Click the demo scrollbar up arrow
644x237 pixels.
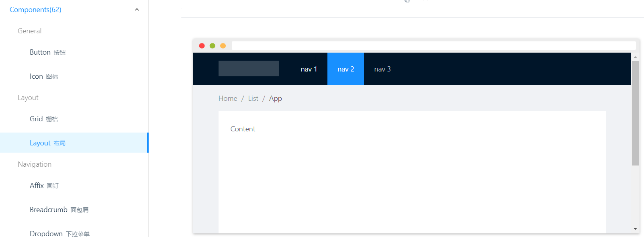pyautogui.click(x=636, y=57)
